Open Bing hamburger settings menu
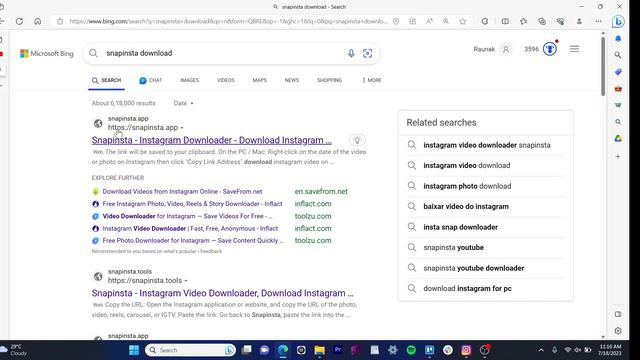640x360 pixels. 574,49
